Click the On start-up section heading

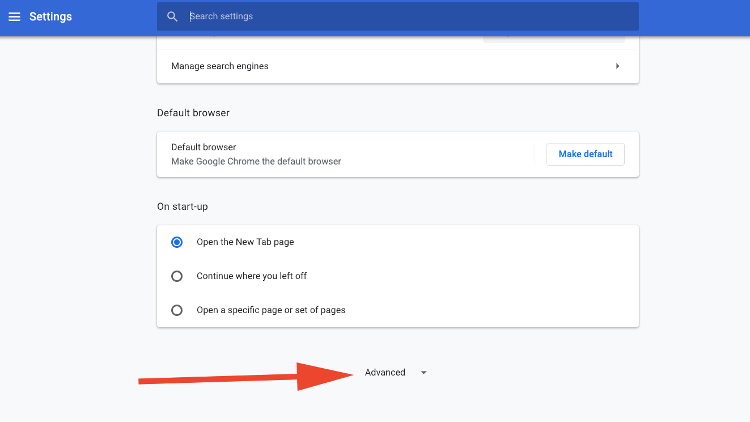[x=182, y=207]
